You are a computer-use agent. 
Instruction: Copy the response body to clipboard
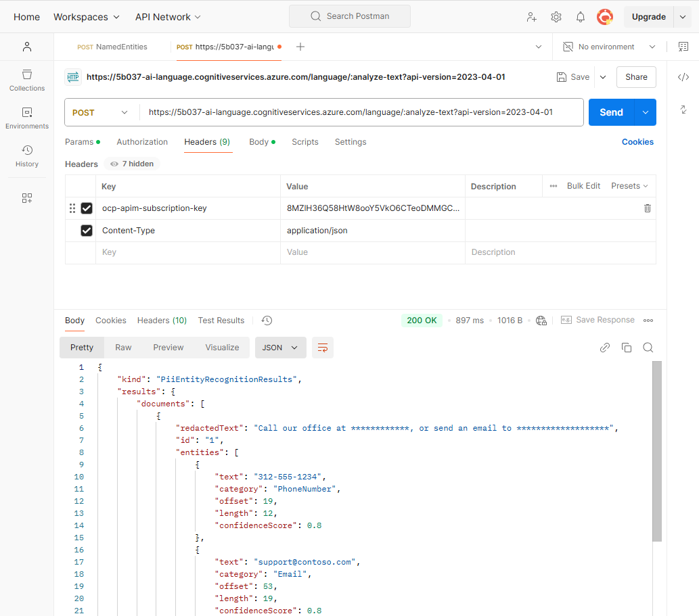[627, 348]
